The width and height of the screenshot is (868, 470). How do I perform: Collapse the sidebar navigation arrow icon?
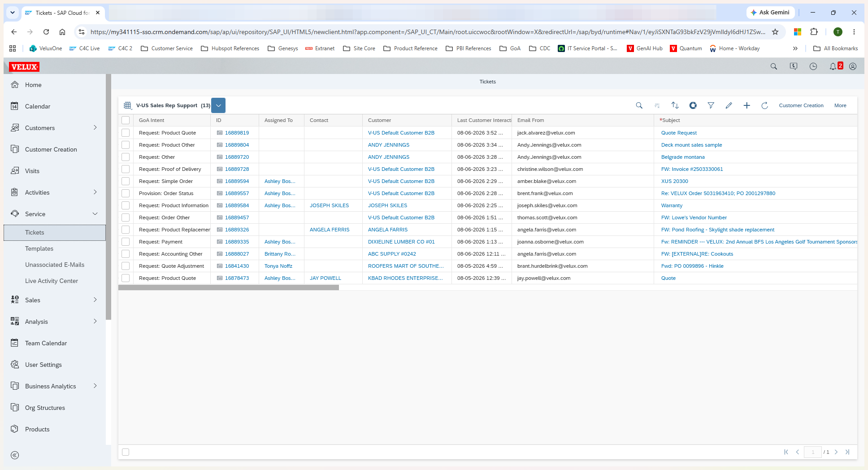pyautogui.click(x=15, y=455)
